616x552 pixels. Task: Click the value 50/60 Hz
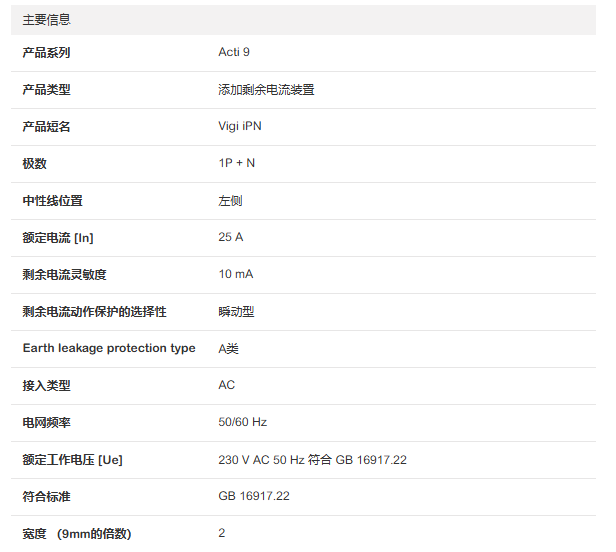click(x=242, y=422)
